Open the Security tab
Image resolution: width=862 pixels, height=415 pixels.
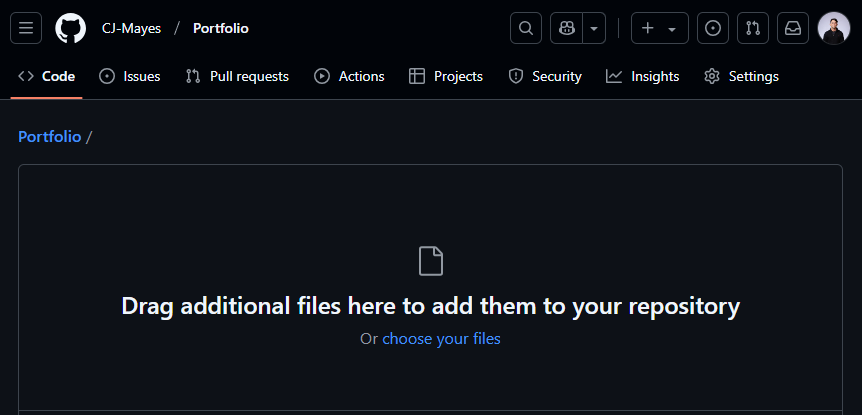pyautogui.click(x=545, y=76)
